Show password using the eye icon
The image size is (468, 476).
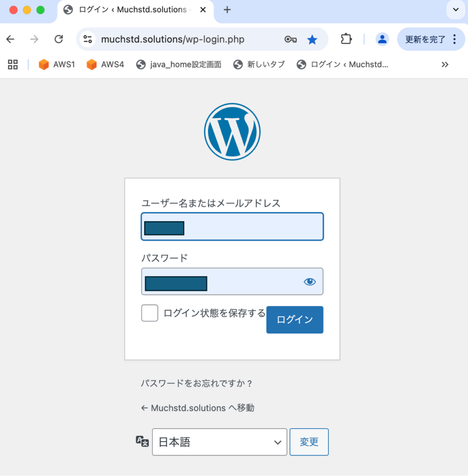click(x=309, y=281)
